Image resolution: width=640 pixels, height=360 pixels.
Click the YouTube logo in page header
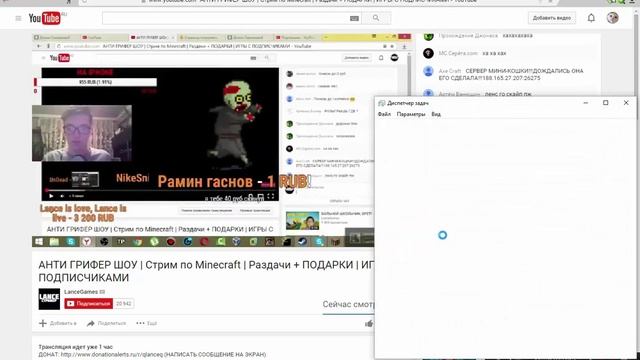tap(44, 18)
